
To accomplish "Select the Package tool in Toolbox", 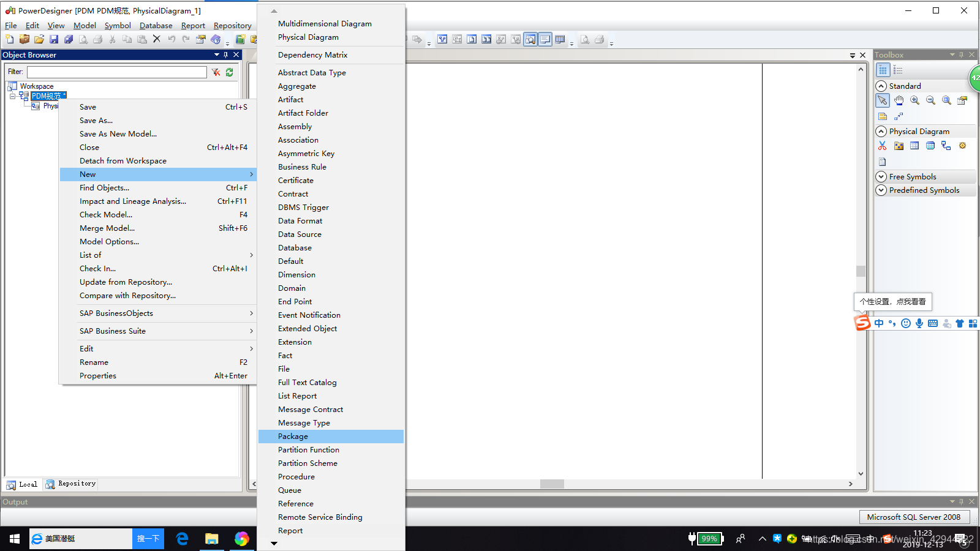I will 899,146.
